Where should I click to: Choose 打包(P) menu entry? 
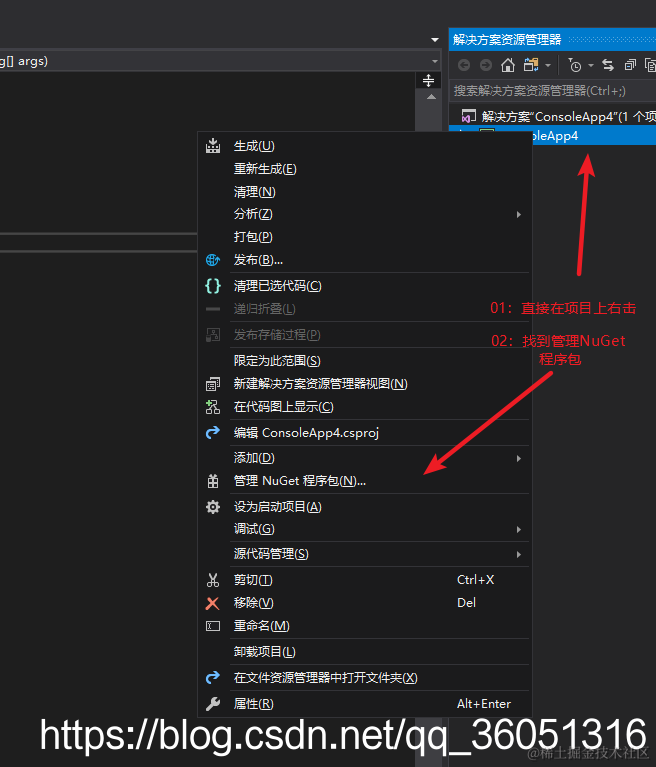365,237
